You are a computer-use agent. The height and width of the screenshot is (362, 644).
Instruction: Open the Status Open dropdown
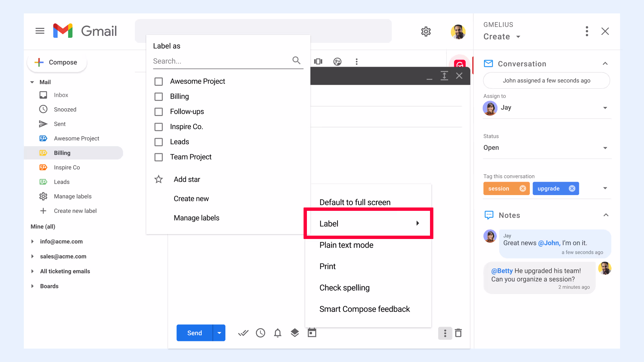click(x=547, y=148)
